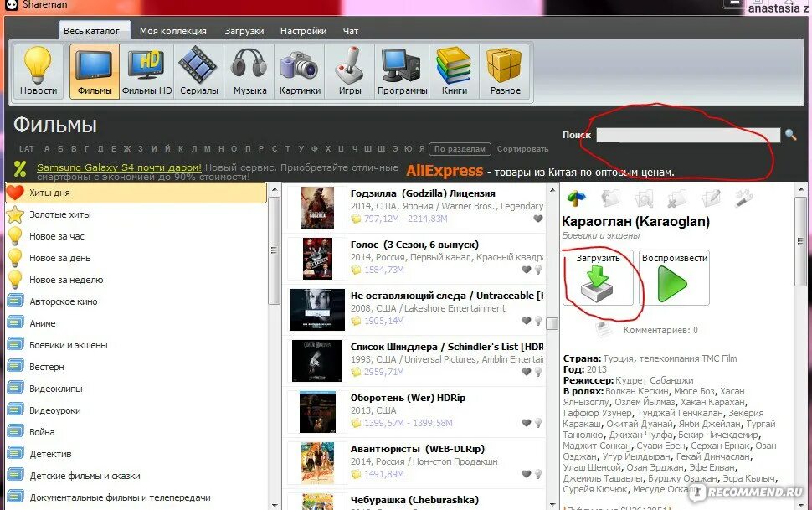
Task: Click the greyed folder-with-pencil edit icon
Action: pos(711,198)
